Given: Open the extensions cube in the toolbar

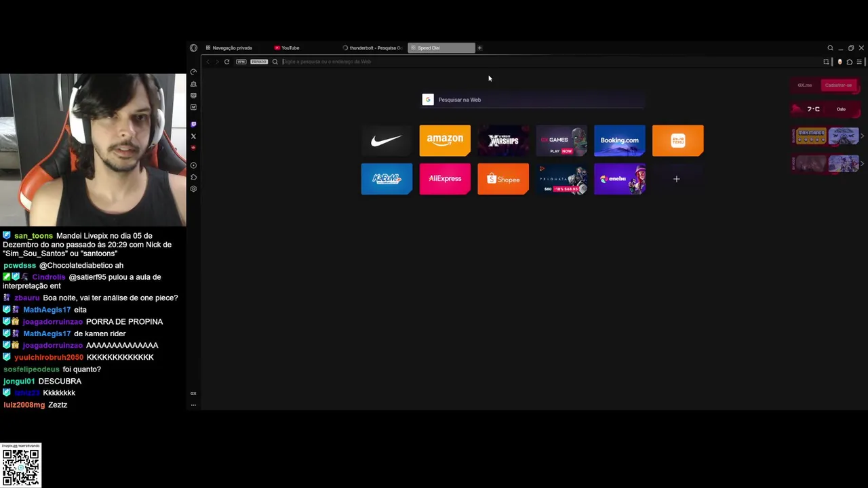Looking at the screenshot, I should (x=849, y=62).
